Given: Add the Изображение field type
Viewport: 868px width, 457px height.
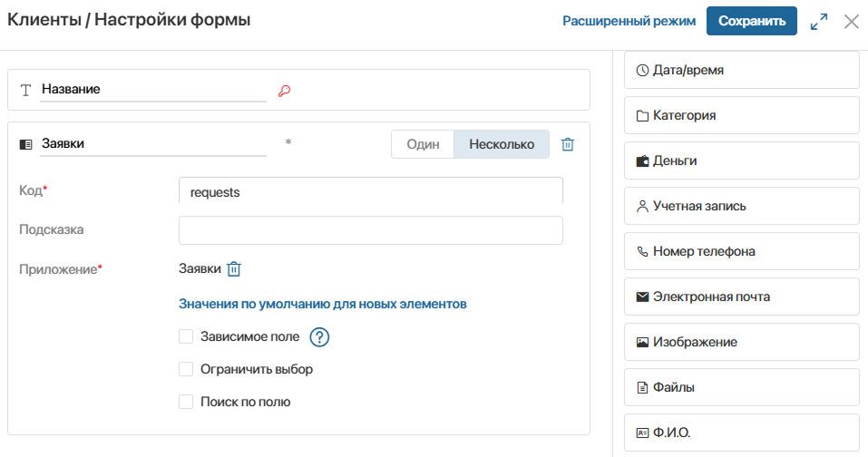Looking at the screenshot, I should 742,343.
